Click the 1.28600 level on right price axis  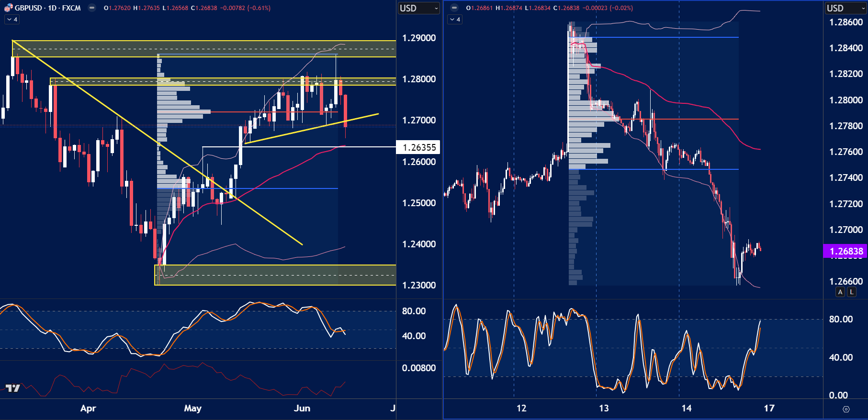(x=846, y=22)
